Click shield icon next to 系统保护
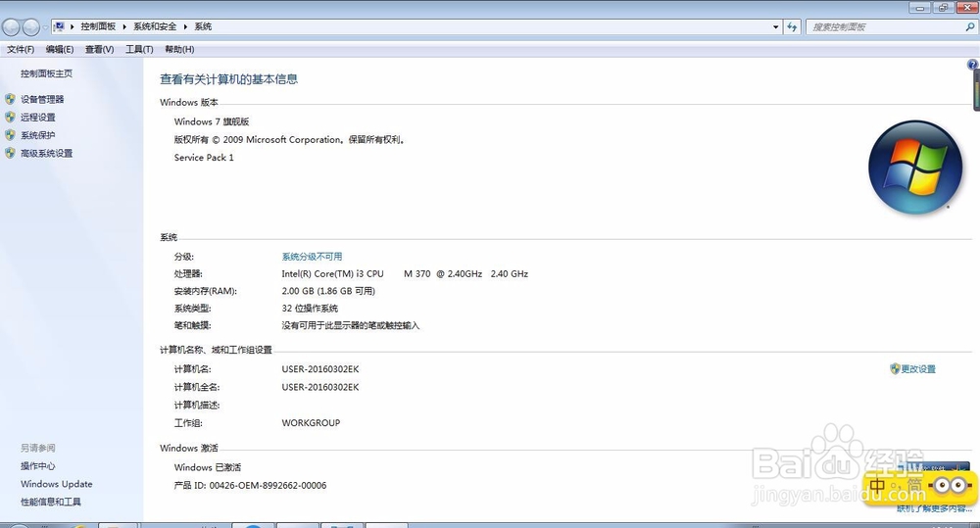The image size is (980, 528). tap(10, 135)
